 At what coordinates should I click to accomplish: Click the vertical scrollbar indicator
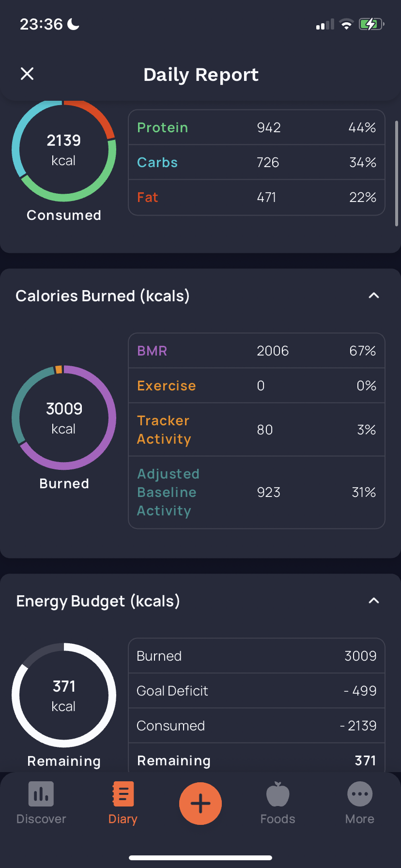click(x=397, y=173)
